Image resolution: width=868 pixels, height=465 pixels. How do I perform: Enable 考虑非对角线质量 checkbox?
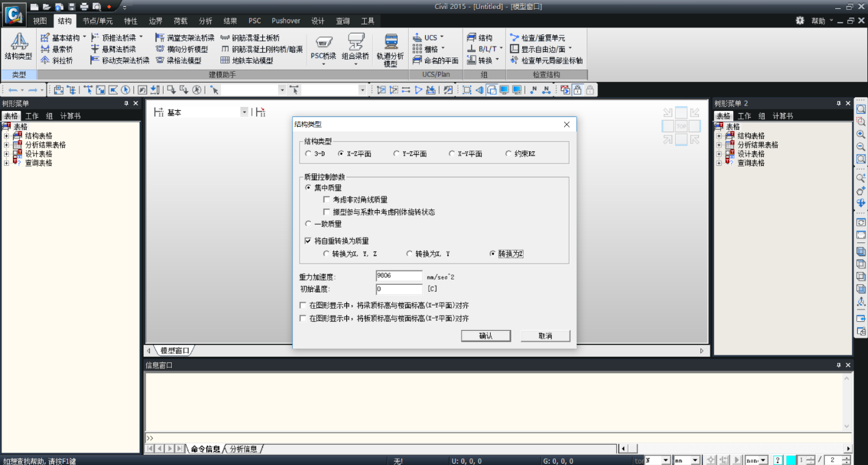point(327,200)
